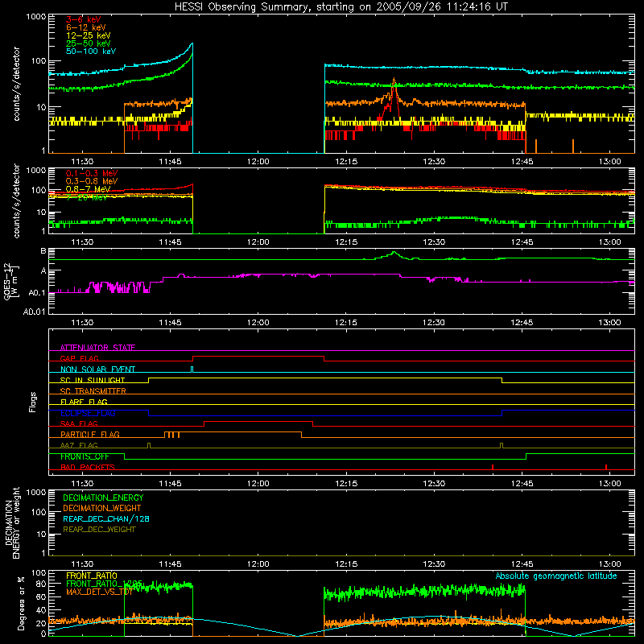
Task: Click the 'Absolute geomagnetic latitude' label
Action: [x=556, y=576]
